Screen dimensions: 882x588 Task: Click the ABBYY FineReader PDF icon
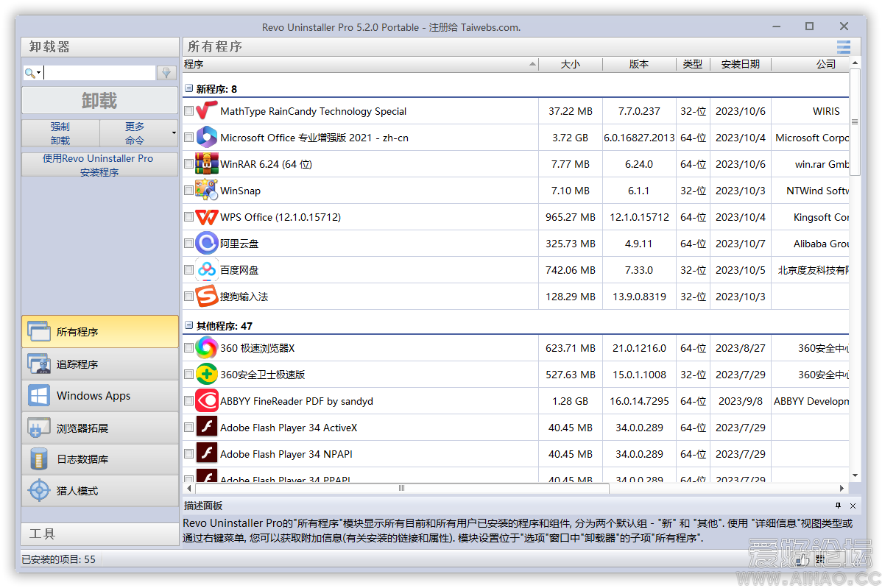click(207, 401)
